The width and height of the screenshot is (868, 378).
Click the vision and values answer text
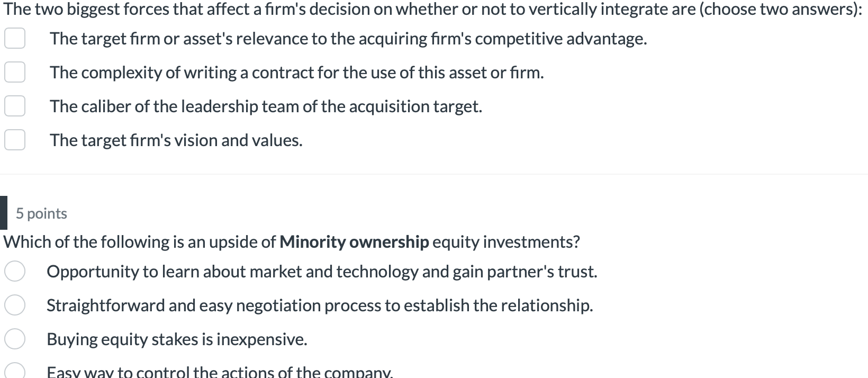[176, 140]
